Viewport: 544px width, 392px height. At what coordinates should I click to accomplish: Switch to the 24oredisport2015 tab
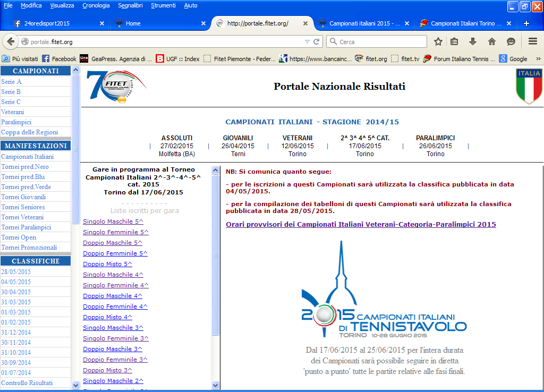coord(55,23)
